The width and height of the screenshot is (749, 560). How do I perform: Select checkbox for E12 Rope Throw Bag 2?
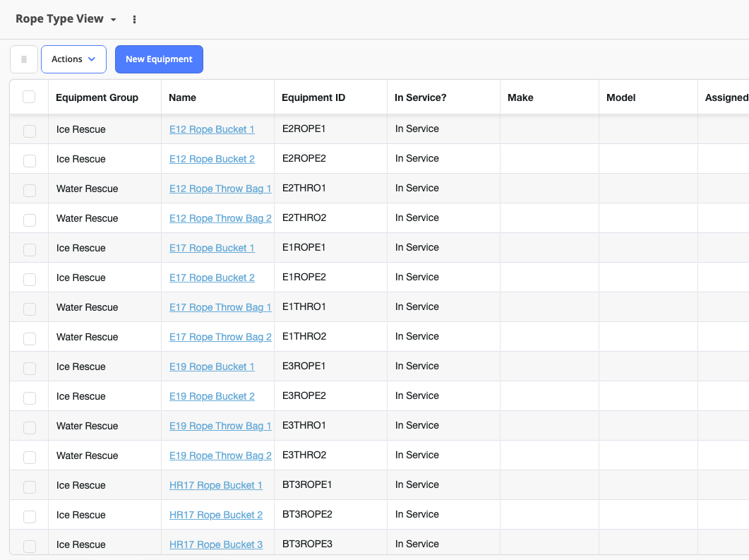tap(30, 220)
